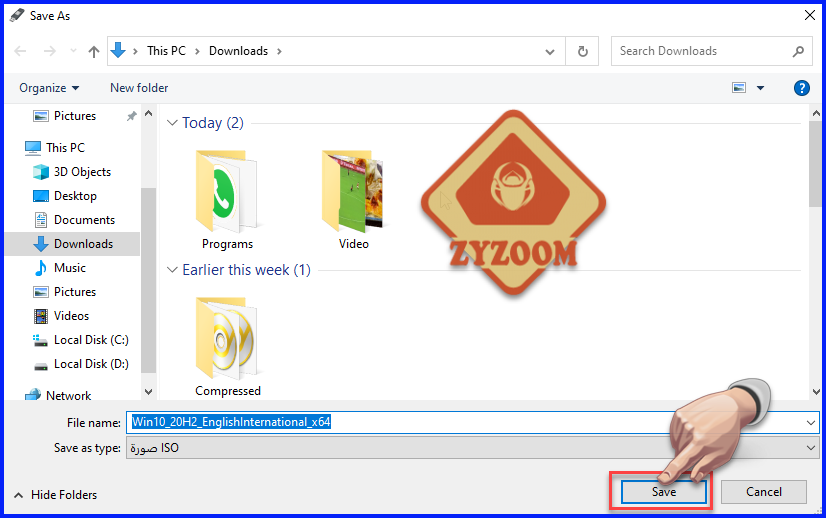Refresh the Downloads folder view
The width and height of the screenshot is (826, 518).
point(583,51)
